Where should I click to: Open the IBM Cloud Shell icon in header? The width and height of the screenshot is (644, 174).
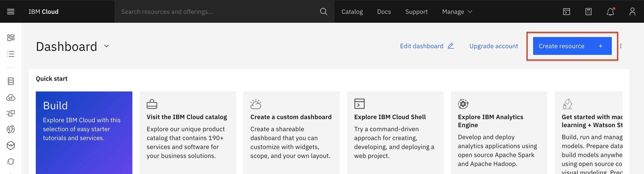coord(566,12)
